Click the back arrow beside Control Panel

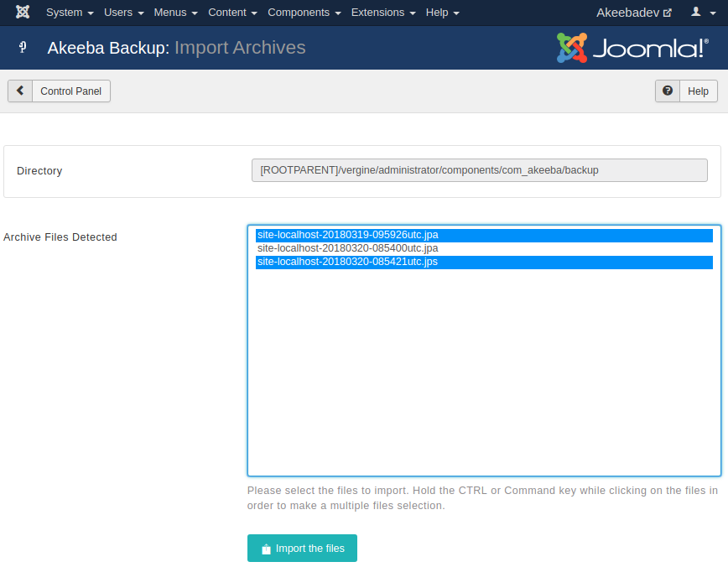(x=20, y=91)
